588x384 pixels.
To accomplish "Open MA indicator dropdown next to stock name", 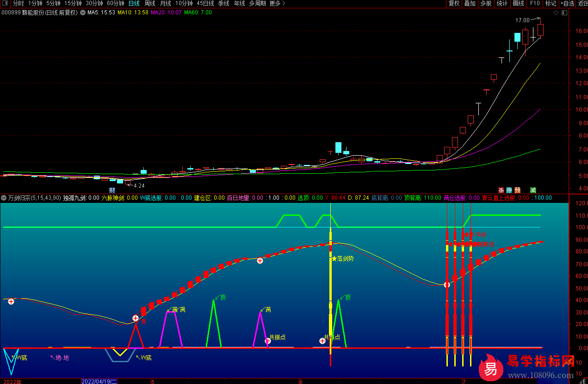I will [x=82, y=13].
